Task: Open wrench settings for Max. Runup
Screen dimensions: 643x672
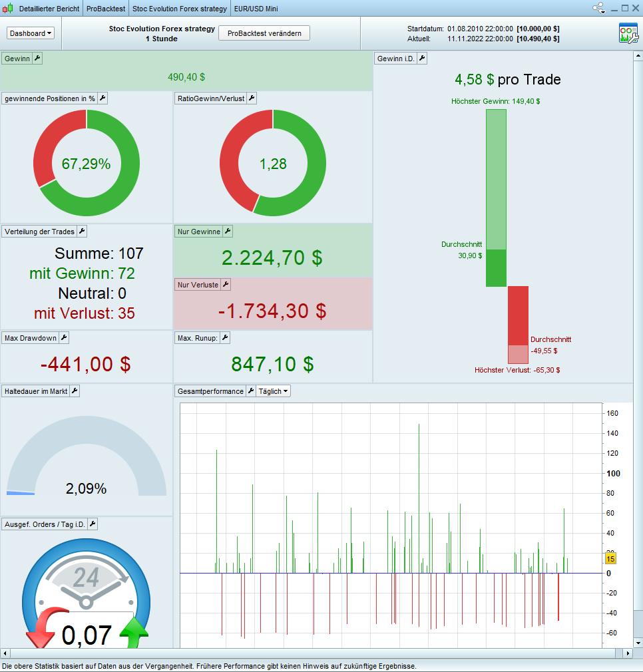Action: [x=224, y=338]
